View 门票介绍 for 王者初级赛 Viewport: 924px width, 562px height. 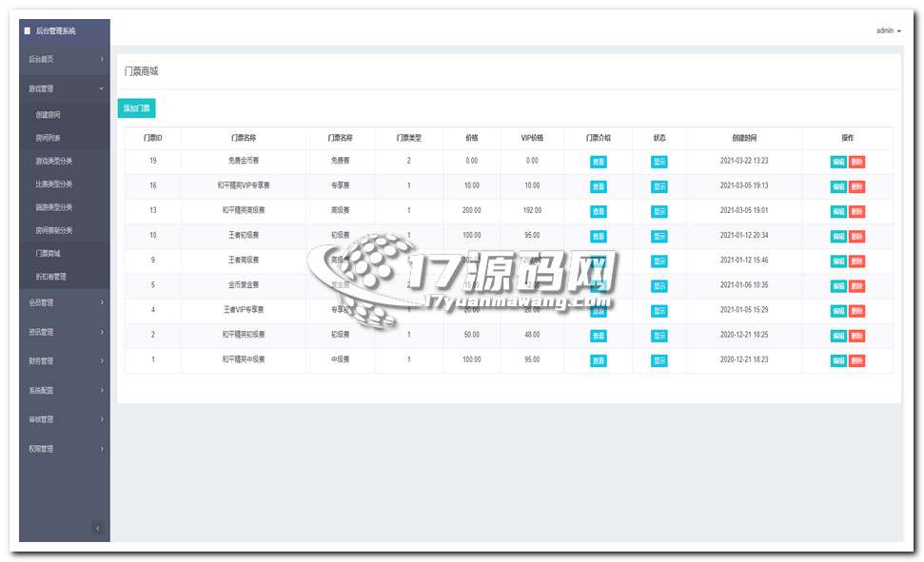click(598, 236)
